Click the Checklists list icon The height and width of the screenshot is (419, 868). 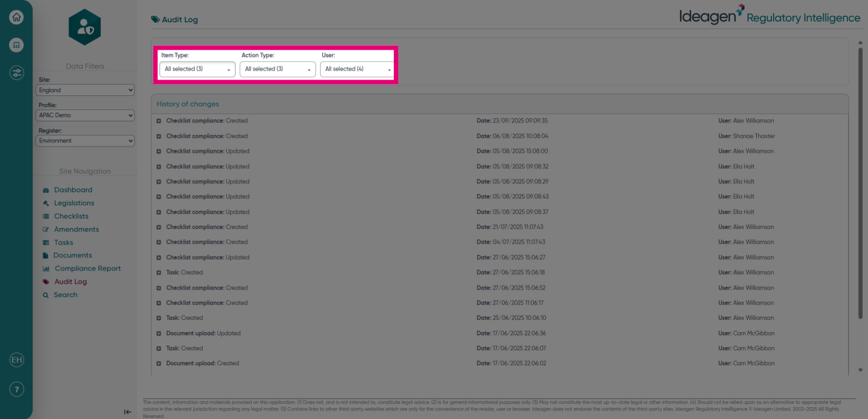[x=46, y=217]
